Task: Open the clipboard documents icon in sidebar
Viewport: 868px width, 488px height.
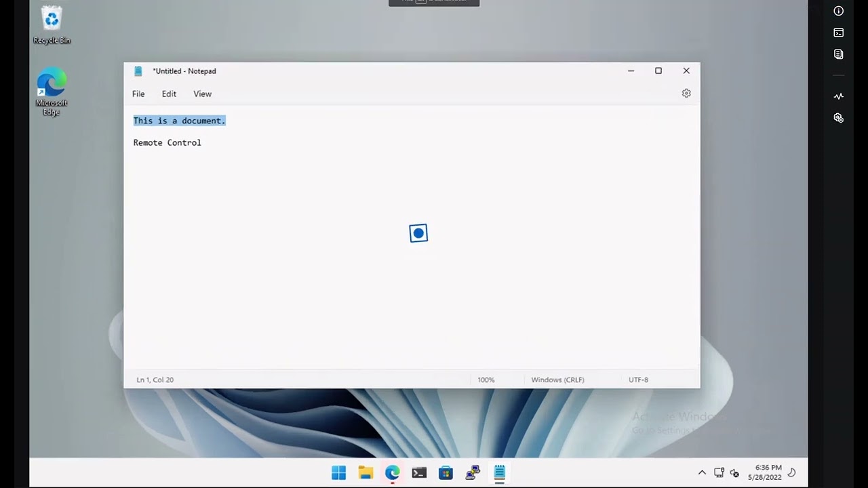Action: click(x=839, y=54)
